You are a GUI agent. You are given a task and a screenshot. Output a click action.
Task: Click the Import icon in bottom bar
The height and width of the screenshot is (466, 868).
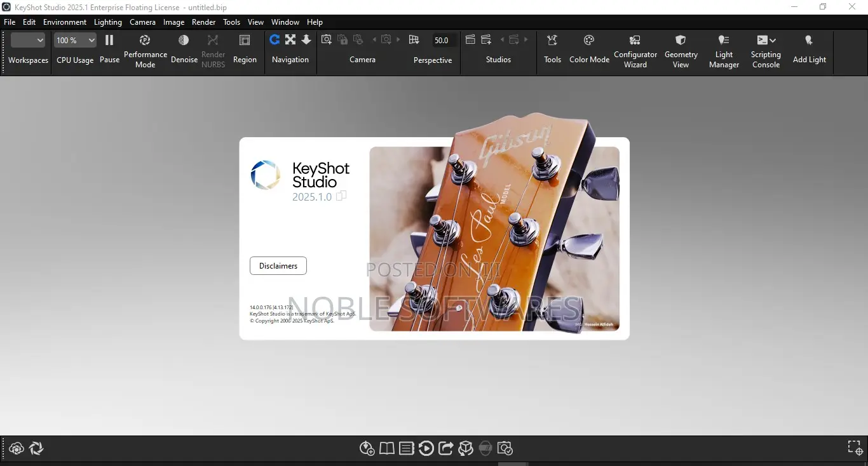pos(367,449)
